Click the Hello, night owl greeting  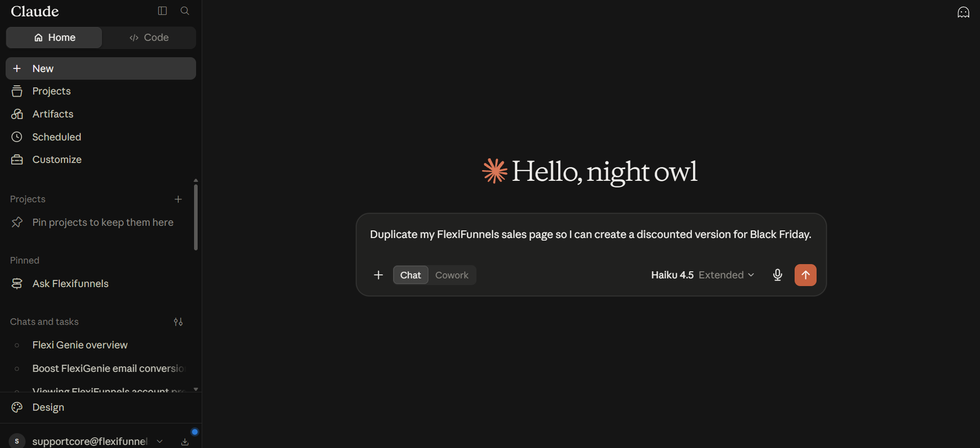(x=604, y=172)
